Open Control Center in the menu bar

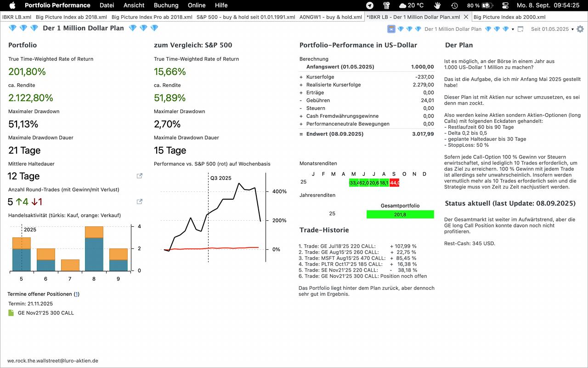click(x=505, y=6)
